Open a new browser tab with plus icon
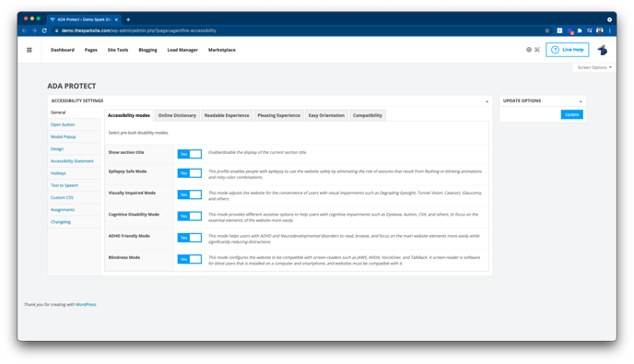 [128, 19]
